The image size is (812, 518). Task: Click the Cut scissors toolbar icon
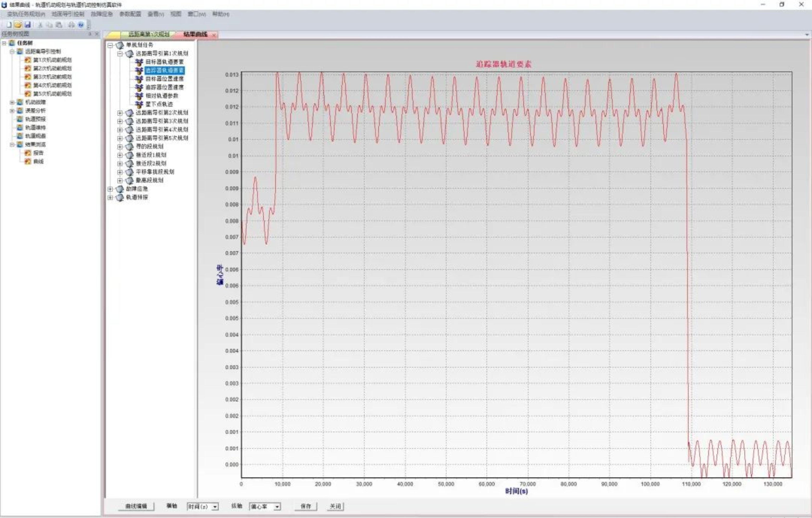pos(40,25)
